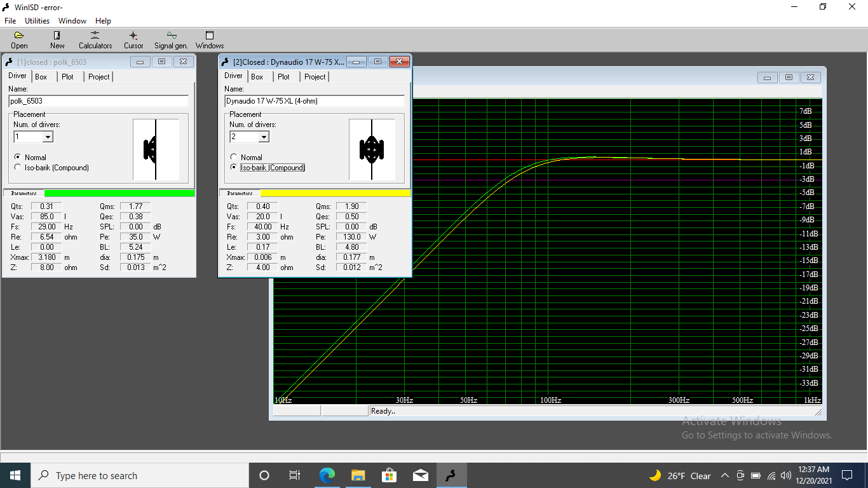Click Xmax value 3.180 in polk_6503
Screen dimensions: 868x488
tap(46, 257)
